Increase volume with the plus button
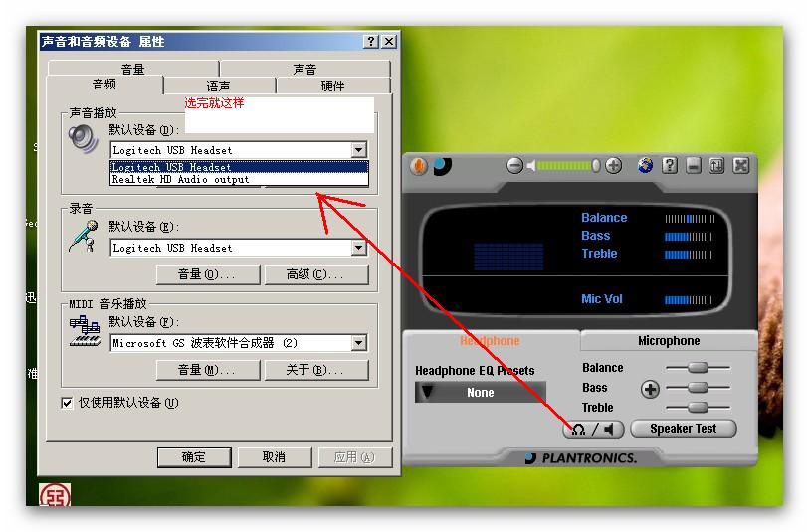This screenshot has height=532, width=809. [613, 166]
